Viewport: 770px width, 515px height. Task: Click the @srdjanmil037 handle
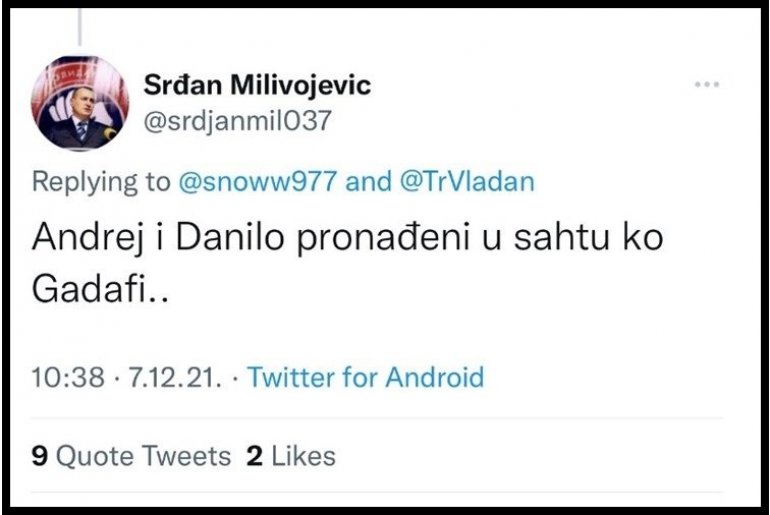237,121
